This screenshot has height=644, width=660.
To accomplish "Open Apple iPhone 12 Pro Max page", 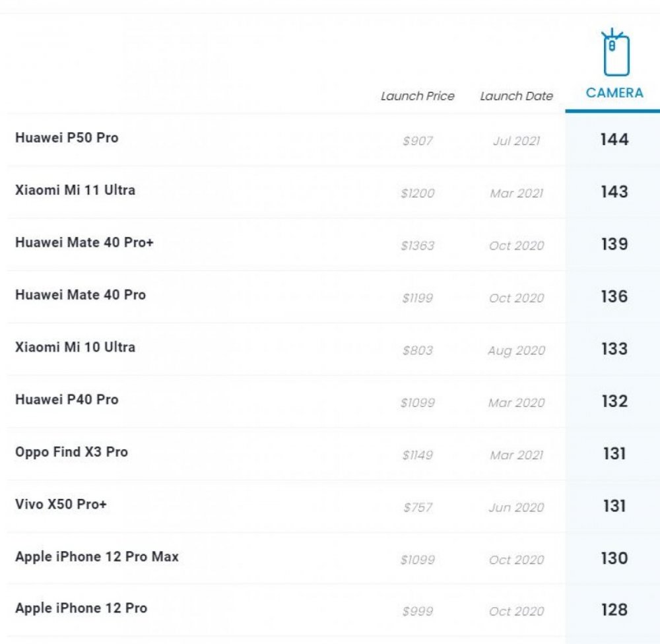I will [96, 557].
